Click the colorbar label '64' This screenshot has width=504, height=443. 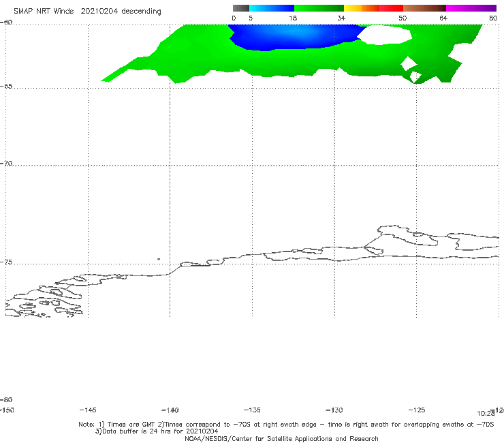443,18
